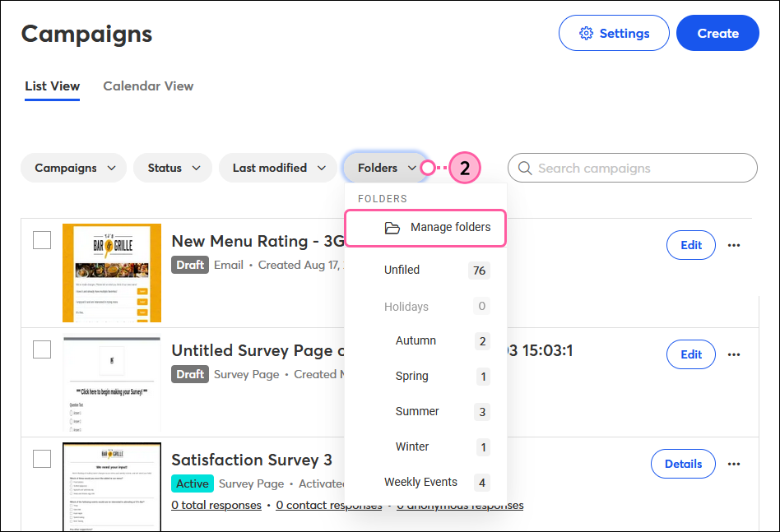The image size is (780, 532).
Task: Filter by the Unfiled folder
Action: pos(426,270)
